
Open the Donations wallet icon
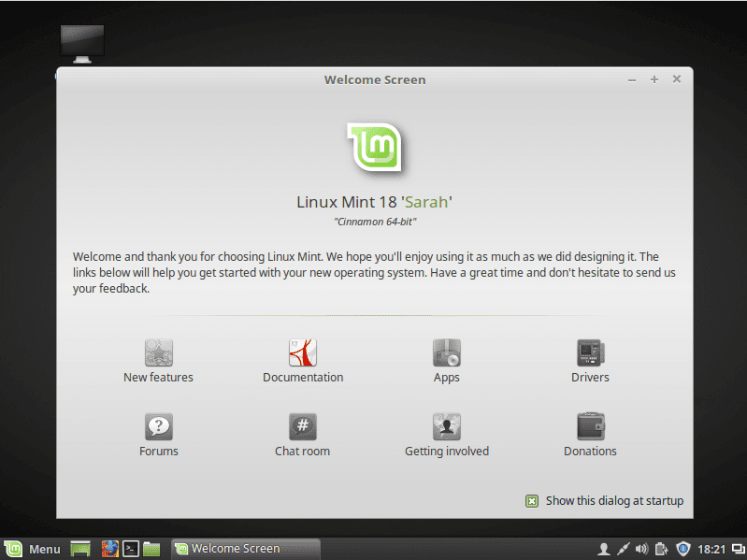tap(590, 426)
